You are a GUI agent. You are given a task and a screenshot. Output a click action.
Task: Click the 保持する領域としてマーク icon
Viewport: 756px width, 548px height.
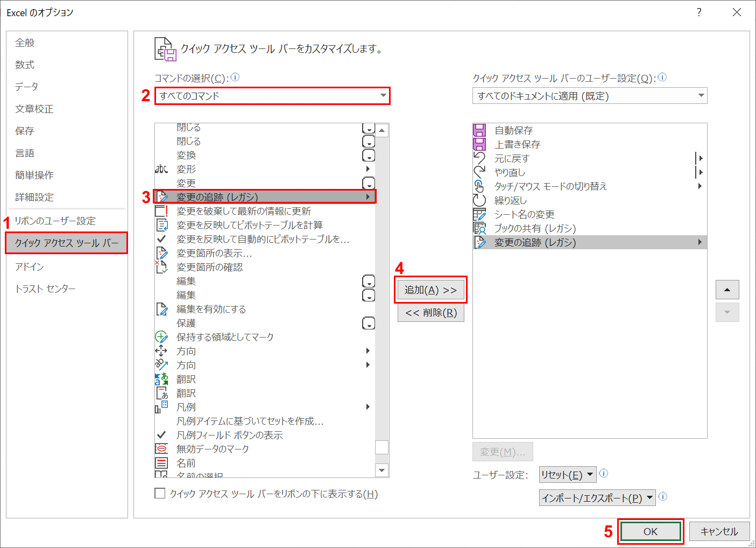161,336
